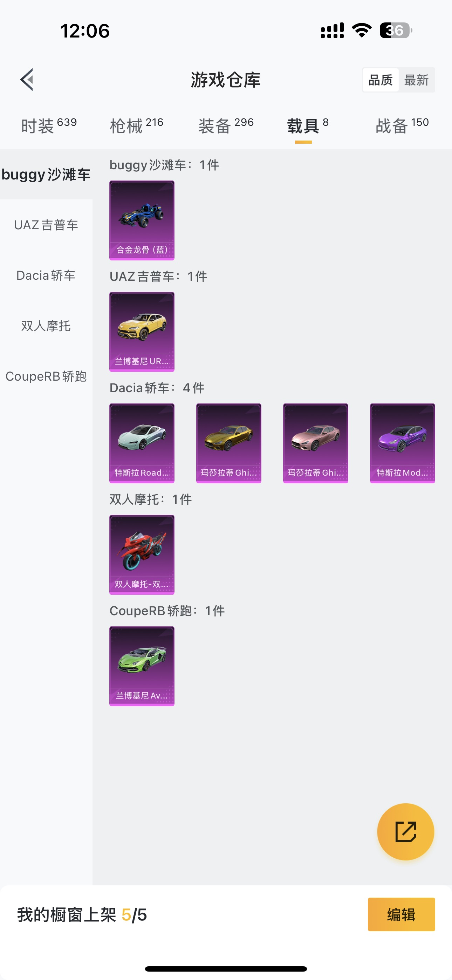Open the yellow Lamborghini Urus card
The image size is (452, 980).
click(142, 332)
